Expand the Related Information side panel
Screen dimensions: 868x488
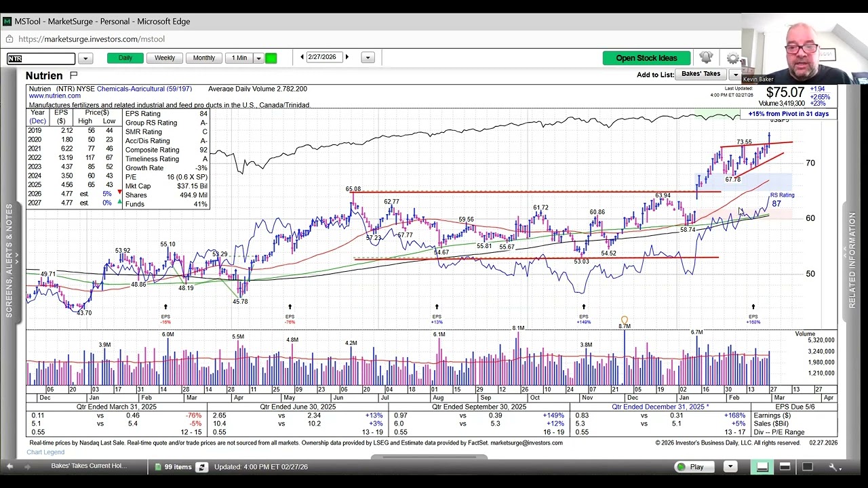click(x=852, y=261)
